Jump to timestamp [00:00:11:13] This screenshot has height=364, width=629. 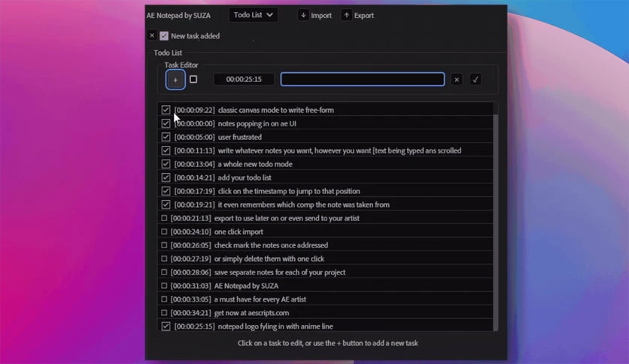pos(195,150)
